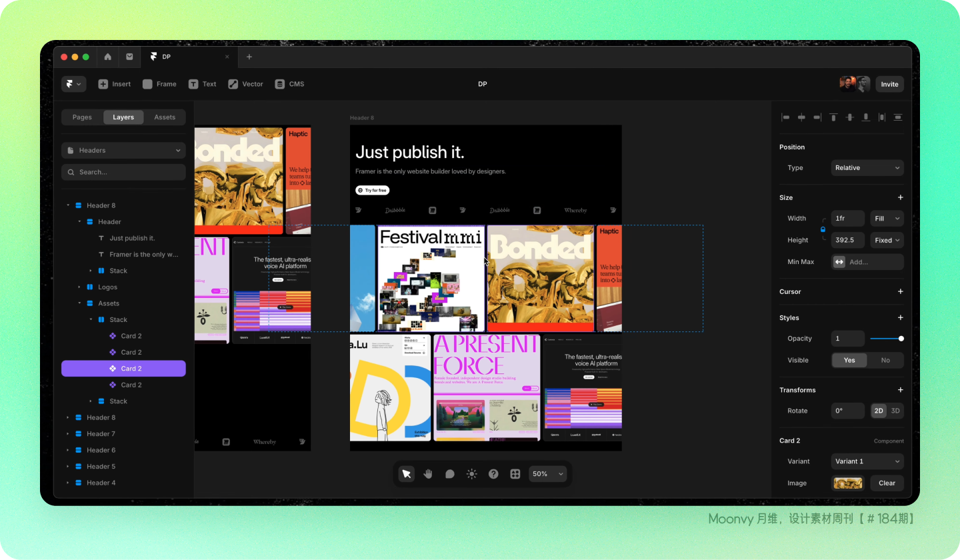Open the Variant dropdown

pos(867,461)
